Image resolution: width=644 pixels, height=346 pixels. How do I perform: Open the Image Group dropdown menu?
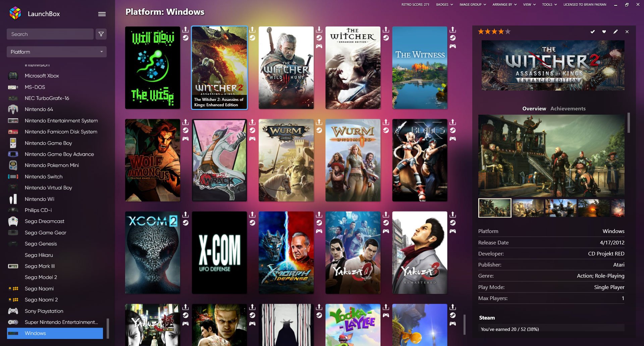(473, 5)
